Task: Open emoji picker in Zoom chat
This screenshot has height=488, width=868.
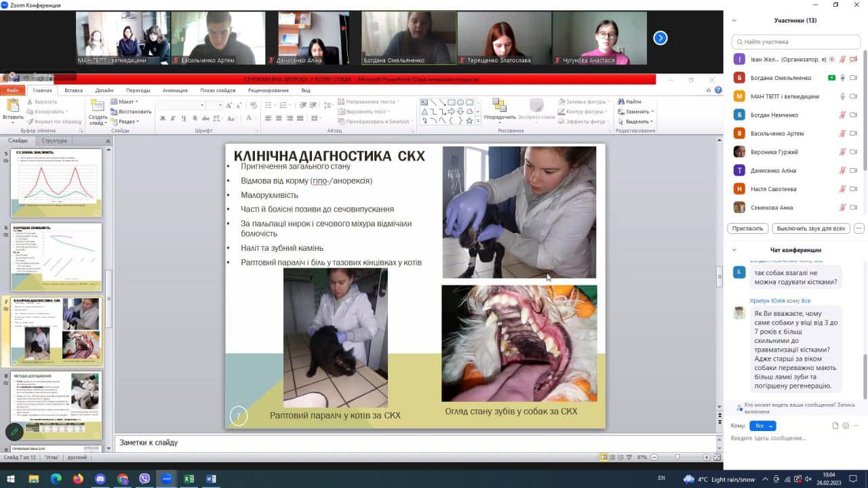Action: click(x=846, y=426)
